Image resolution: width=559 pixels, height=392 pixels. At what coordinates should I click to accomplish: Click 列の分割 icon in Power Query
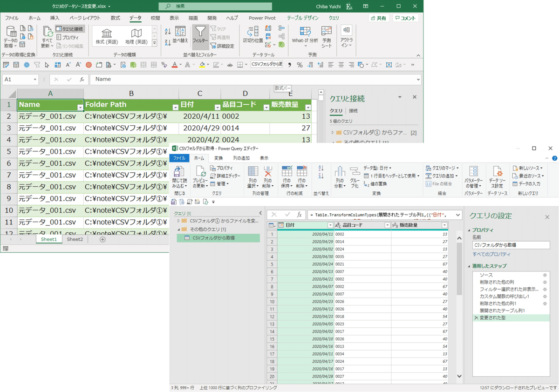(x=340, y=177)
